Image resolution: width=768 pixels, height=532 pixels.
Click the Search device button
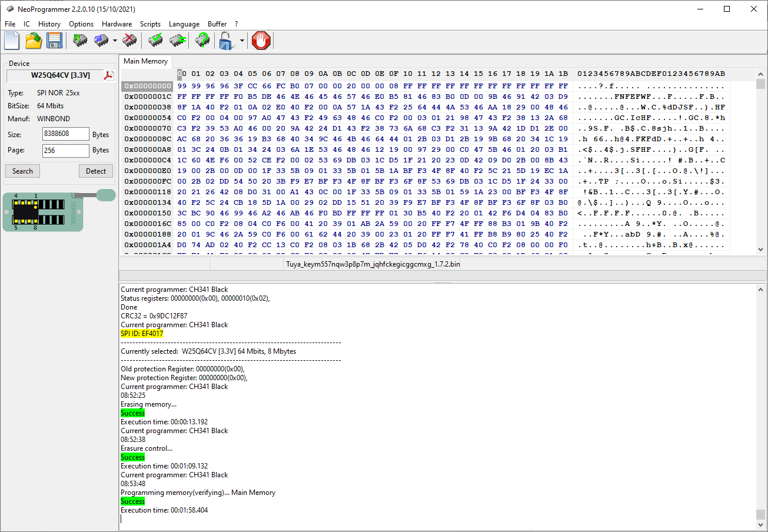point(22,171)
